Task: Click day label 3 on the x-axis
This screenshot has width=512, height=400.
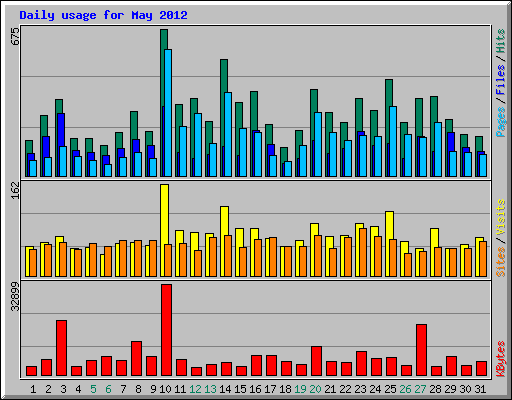Action: [x=63, y=389]
